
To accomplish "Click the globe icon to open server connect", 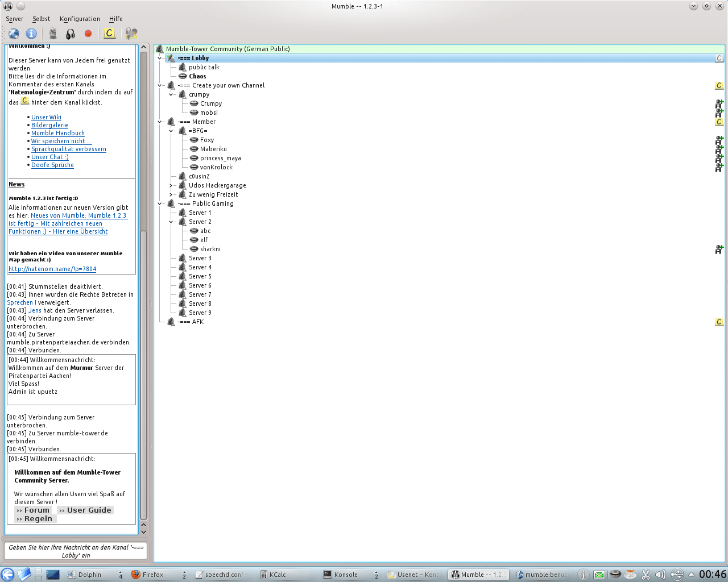I will click(x=13, y=33).
